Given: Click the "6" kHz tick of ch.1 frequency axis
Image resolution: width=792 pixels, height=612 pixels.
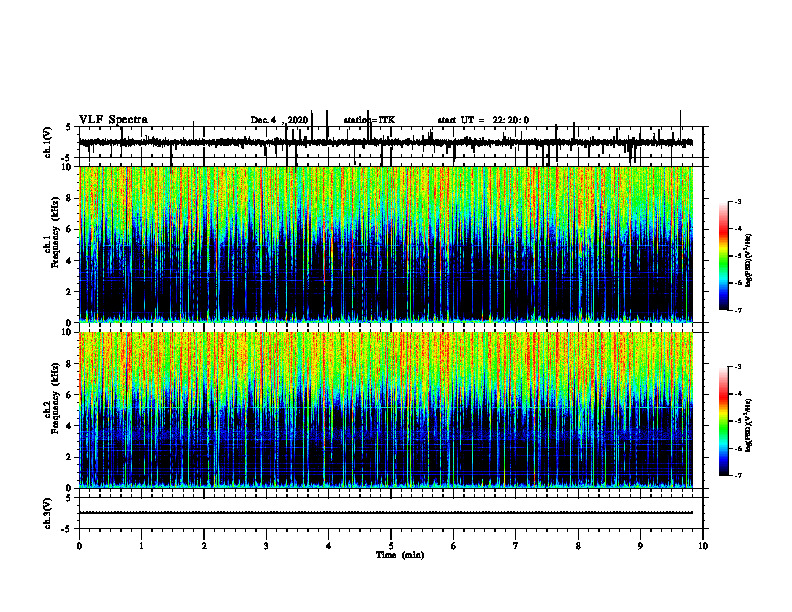Looking at the screenshot, I should 70,230.
